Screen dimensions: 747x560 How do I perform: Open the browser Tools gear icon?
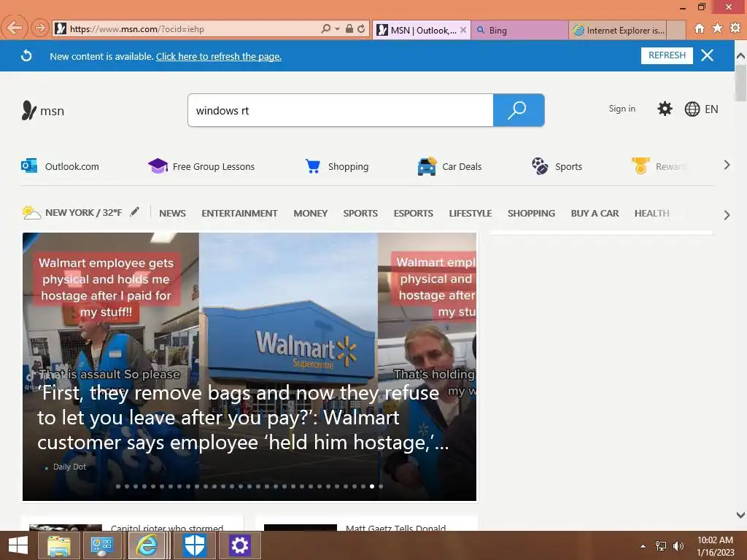pos(735,28)
